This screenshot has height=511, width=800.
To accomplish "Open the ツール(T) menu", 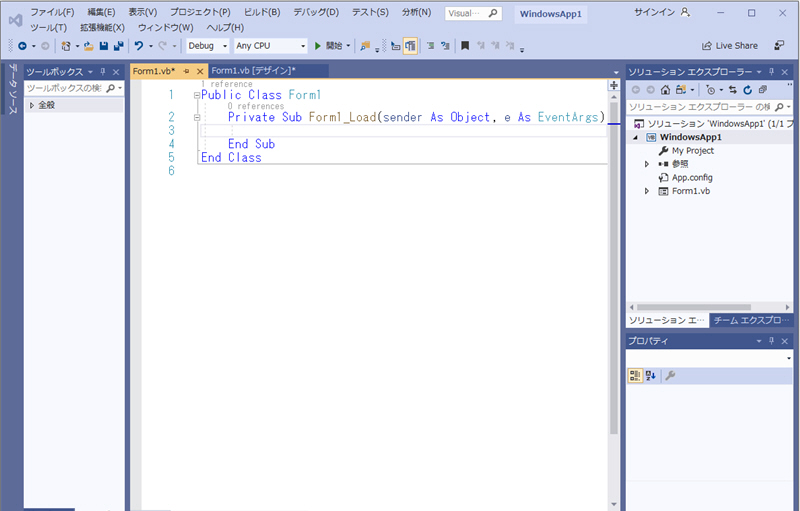I will point(48,28).
